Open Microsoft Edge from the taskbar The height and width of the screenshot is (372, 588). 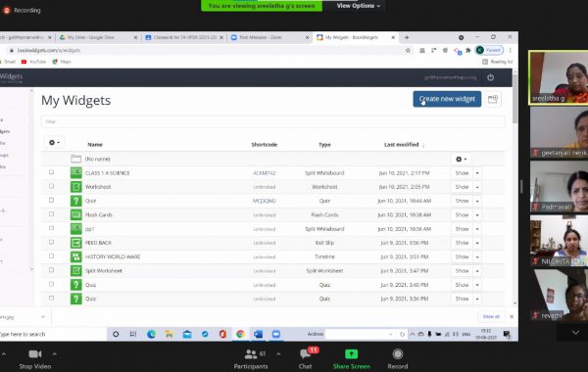(151, 334)
